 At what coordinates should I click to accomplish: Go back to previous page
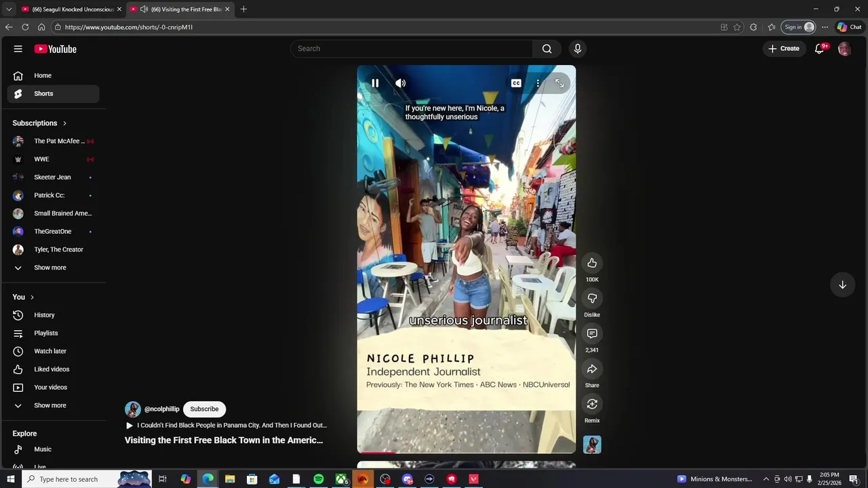(9, 27)
